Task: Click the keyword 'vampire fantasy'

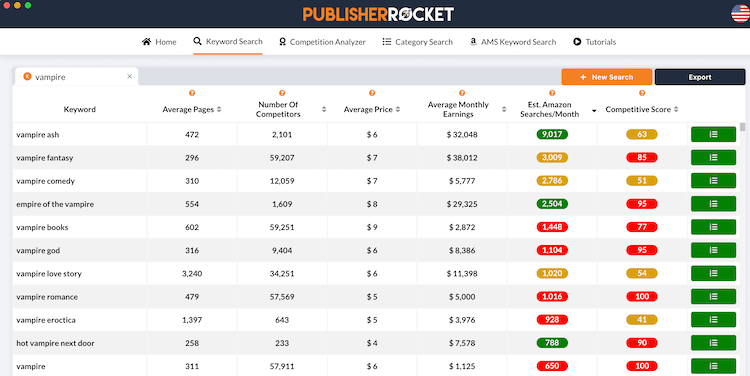Action: 44,157
